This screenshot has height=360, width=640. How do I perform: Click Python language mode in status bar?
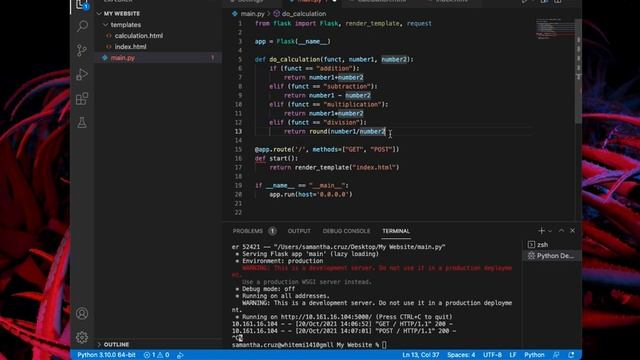(534, 355)
